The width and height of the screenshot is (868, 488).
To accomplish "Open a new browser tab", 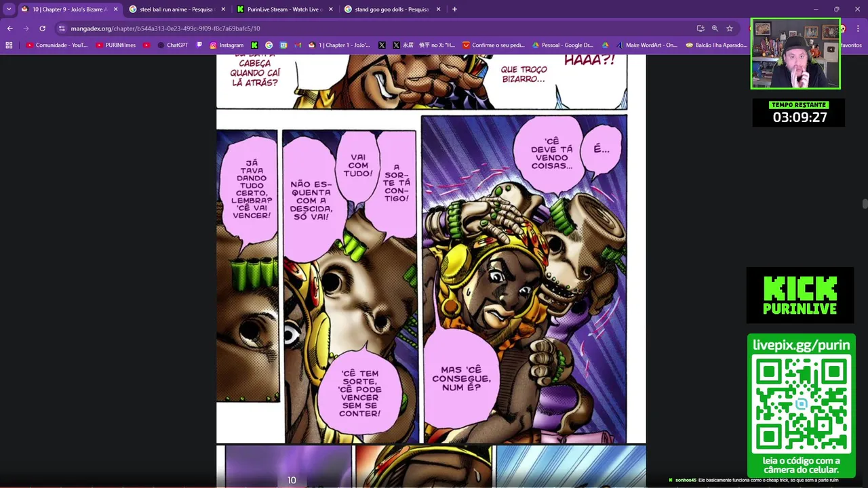I will tap(454, 9).
